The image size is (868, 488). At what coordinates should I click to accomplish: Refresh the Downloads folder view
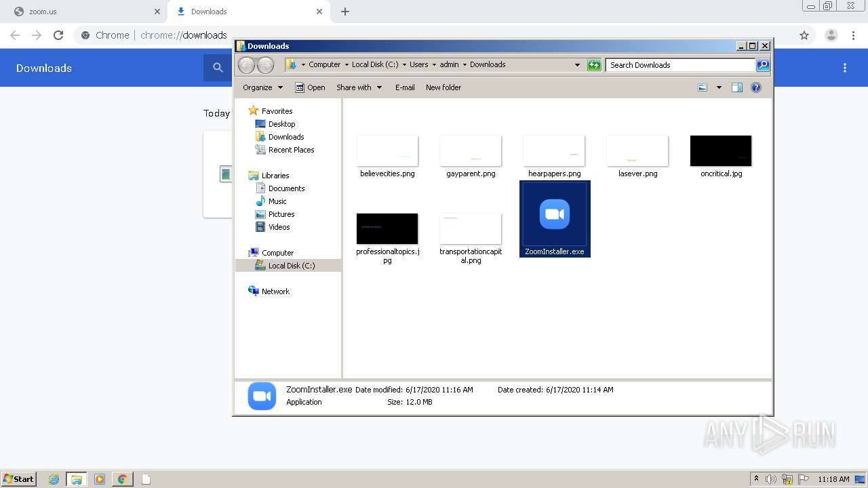pyautogui.click(x=594, y=65)
